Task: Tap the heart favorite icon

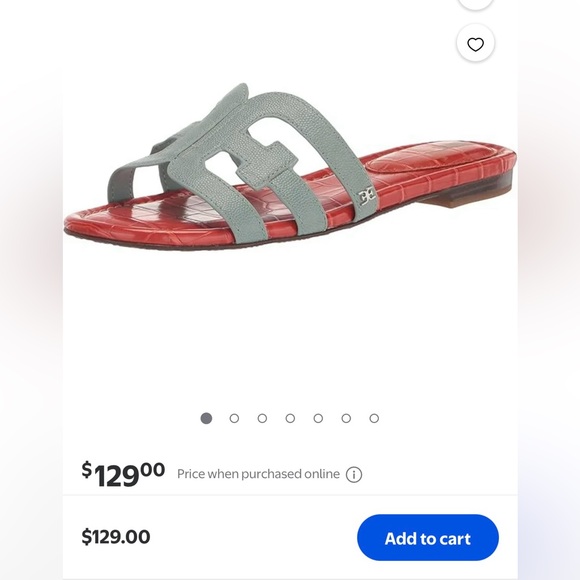Action: [475, 44]
